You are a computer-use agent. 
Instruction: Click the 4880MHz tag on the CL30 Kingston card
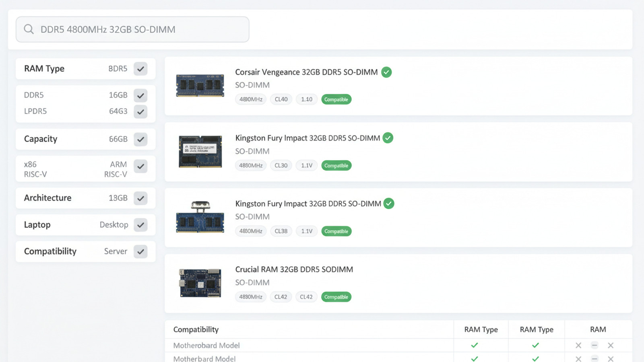[x=251, y=165]
